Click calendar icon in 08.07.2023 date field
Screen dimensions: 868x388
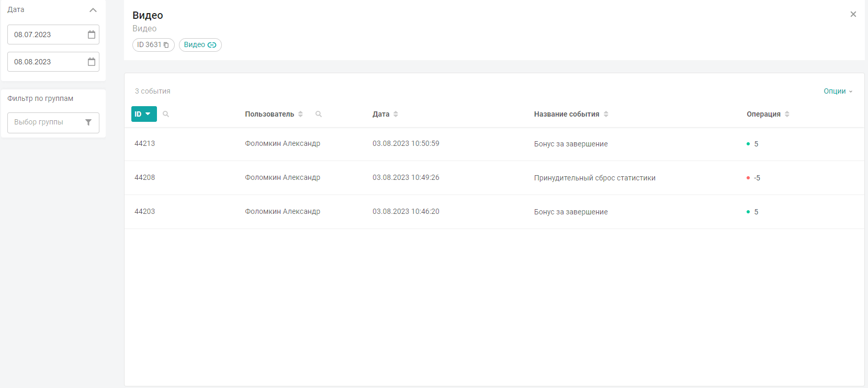(92, 35)
